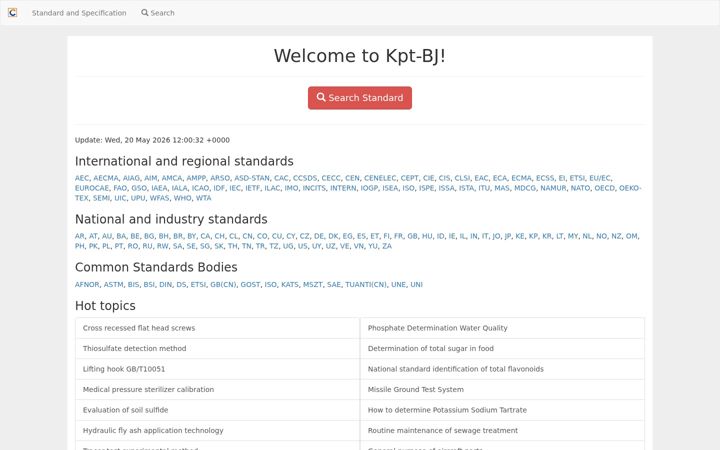Open hot topic Missile Ground Test System

pyautogui.click(x=416, y=389)
